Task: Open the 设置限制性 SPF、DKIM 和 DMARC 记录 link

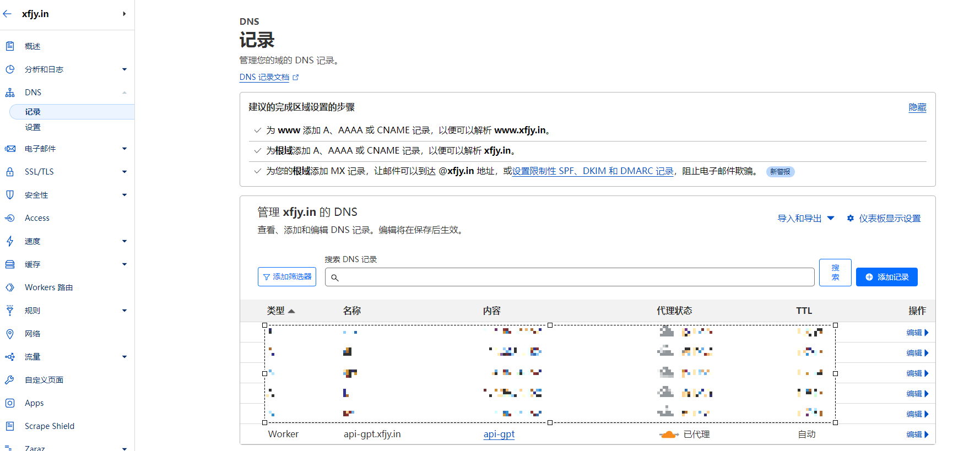Action: coord(593,171)
